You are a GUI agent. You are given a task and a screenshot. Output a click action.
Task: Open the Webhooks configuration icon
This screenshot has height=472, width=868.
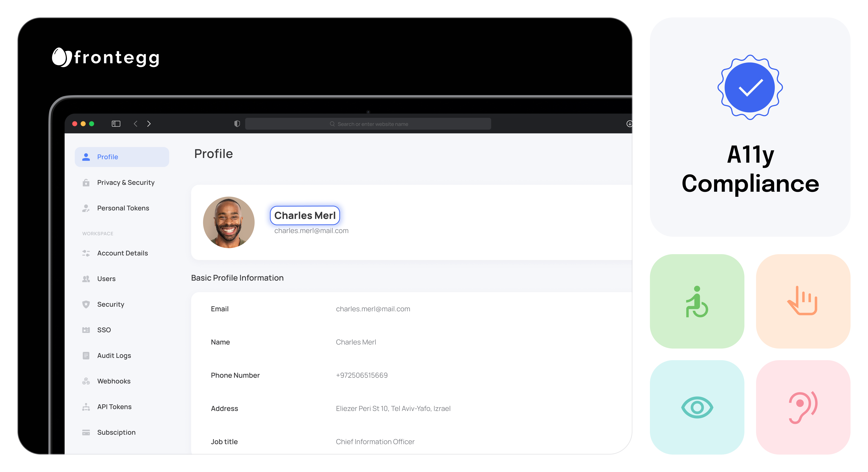click(86, 381)
